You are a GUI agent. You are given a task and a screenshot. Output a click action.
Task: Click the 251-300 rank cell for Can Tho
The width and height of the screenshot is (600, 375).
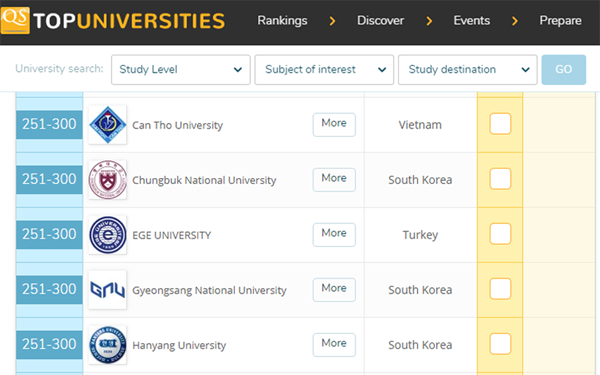pos(49,124)
